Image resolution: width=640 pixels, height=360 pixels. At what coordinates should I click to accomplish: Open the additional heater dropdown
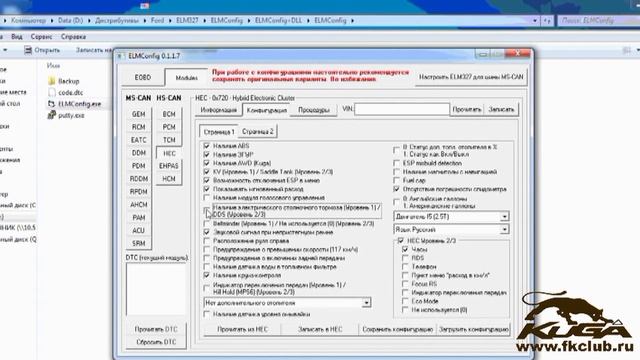tap(287, 303)
